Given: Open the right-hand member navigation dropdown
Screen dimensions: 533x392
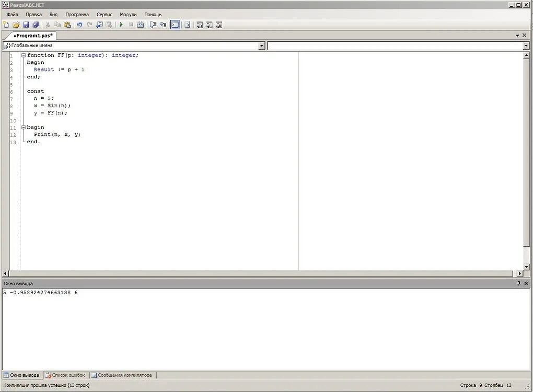Looking at the screenshot, I should (x=526, y=45).
